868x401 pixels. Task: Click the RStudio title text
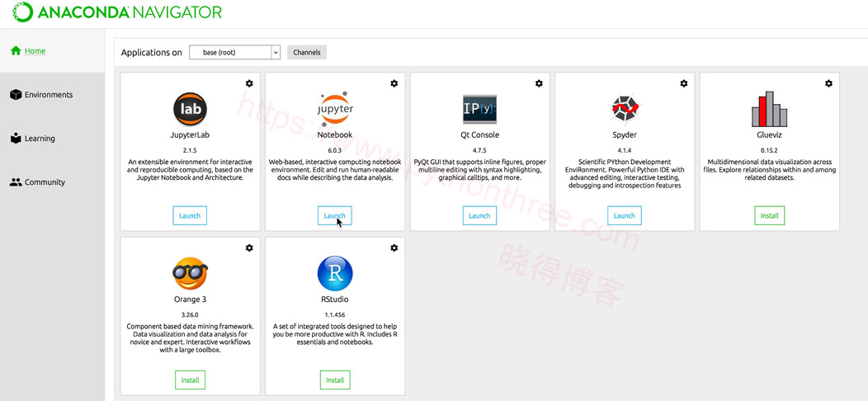tap(335, 299)
